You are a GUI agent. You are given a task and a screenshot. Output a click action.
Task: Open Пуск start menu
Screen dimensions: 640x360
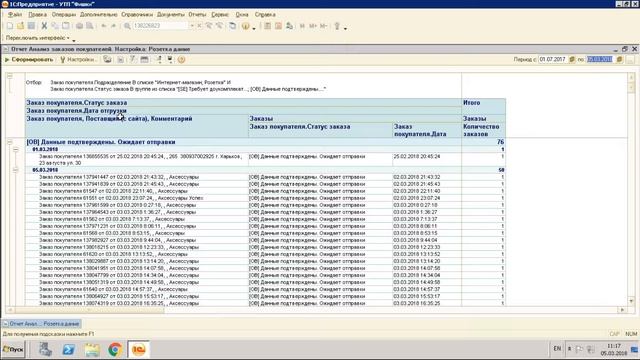click(13, 349)
